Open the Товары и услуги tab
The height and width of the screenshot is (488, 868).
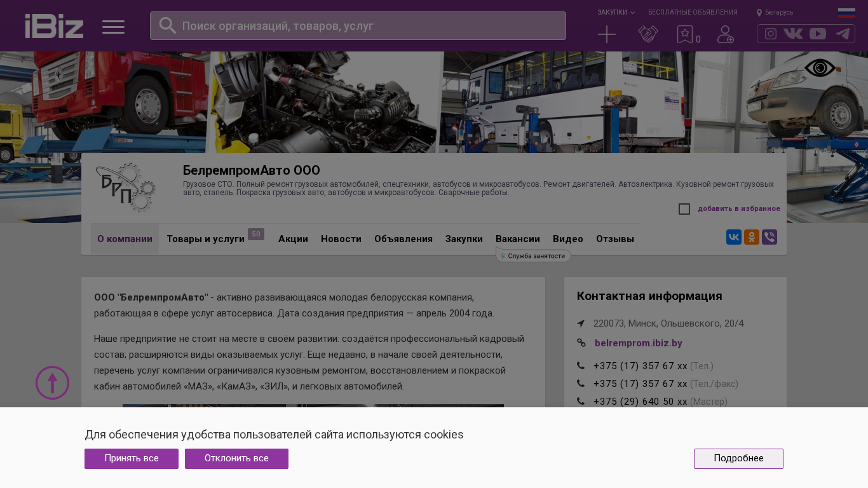point(205,239)
